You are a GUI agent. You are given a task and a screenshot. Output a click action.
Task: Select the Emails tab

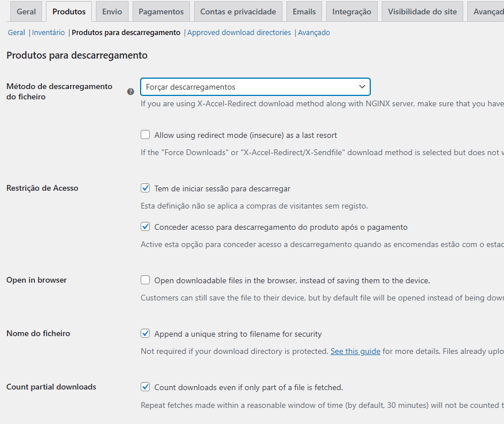304,11
